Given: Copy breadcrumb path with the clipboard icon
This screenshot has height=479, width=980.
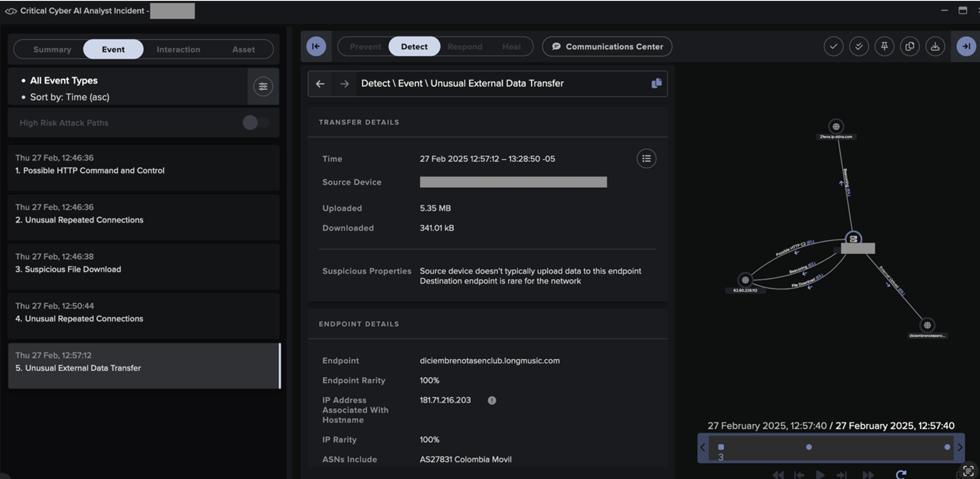Looking at the screenshot, I should (x=656, y=83).
